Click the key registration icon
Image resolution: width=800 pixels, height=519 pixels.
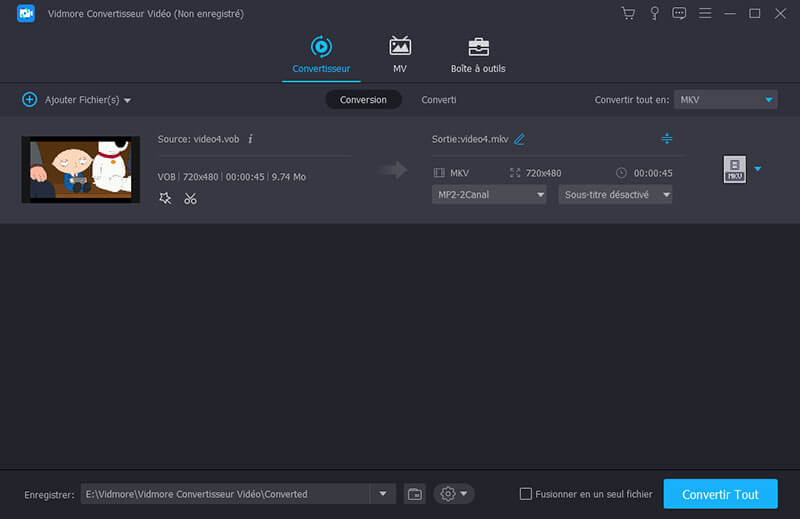(x=654, y=13)
